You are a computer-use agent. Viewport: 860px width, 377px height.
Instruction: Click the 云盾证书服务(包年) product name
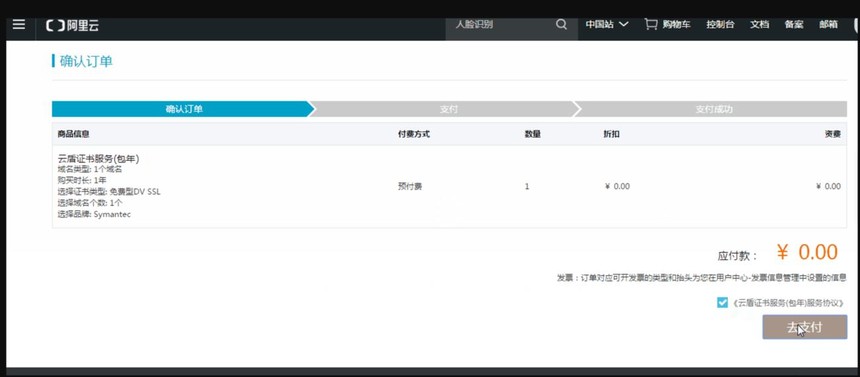(98, 159)
